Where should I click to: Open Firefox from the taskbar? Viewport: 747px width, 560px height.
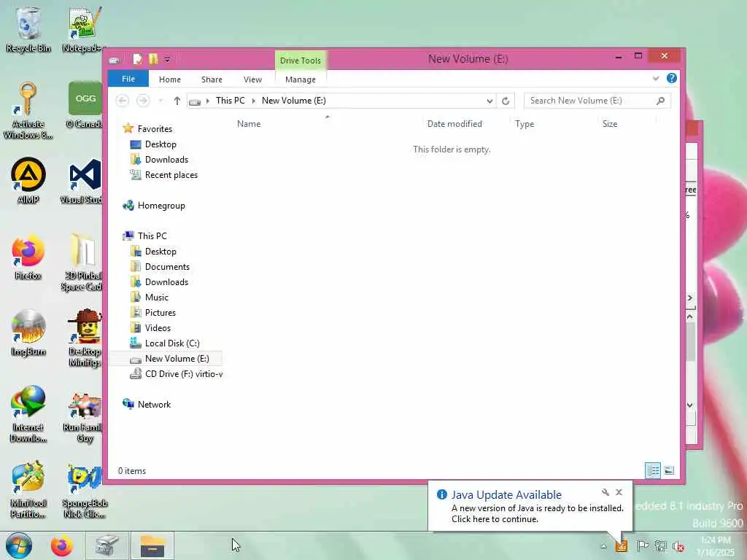[x=62, y=545]
